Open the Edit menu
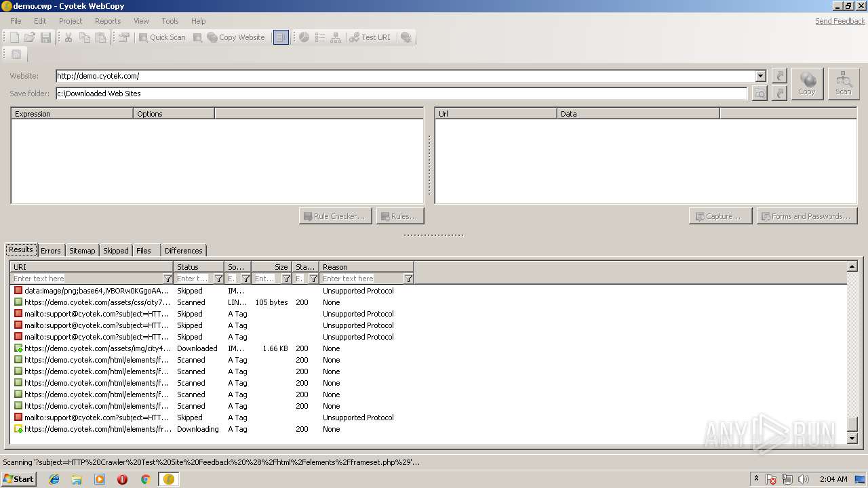This screenshot has width=868, height=488. (x=40, y=21)
